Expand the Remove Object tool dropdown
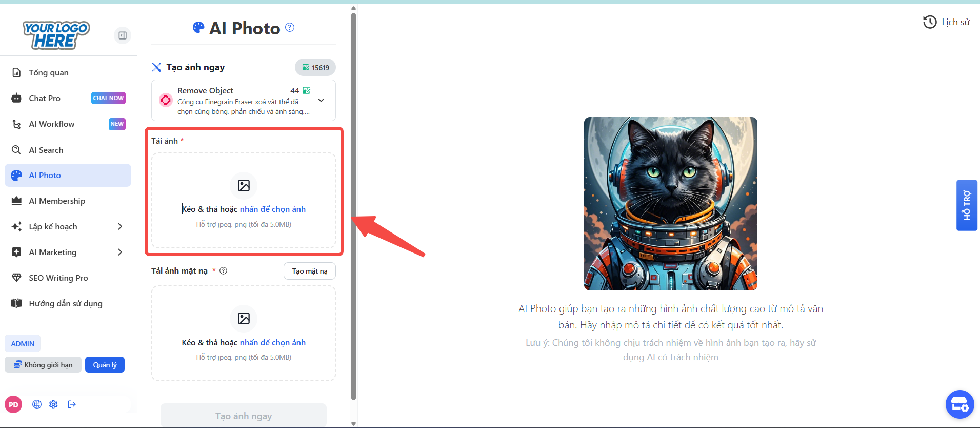 pos(321,101)
